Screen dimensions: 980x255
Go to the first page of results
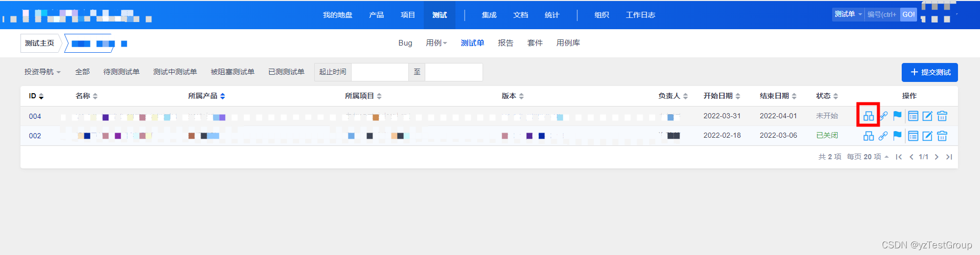[x=899, y=157]
